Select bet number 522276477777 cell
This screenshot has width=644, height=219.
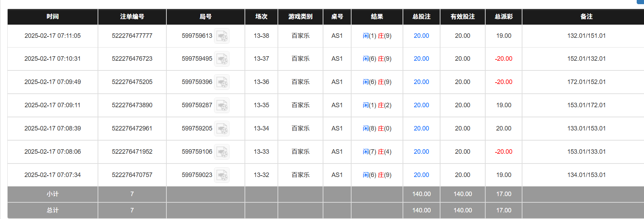(132, 36)
